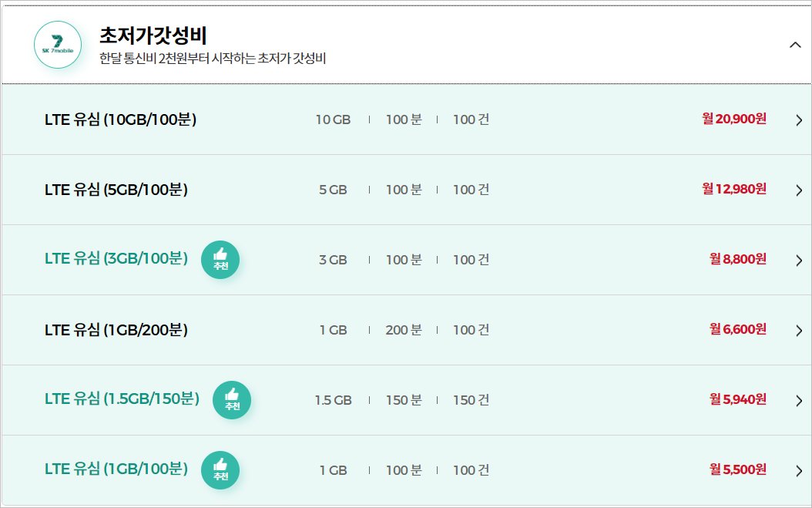This screenshot has height=508, width=812.
Task: Click thumbs-up badge on 3GB/100분 plan
Action: click(220, 260)
